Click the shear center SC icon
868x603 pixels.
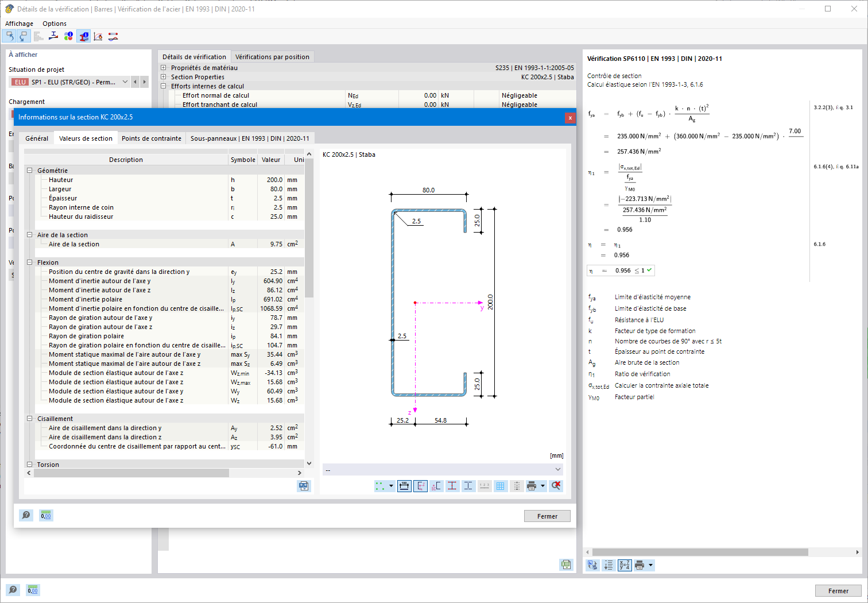pos(436,486)
